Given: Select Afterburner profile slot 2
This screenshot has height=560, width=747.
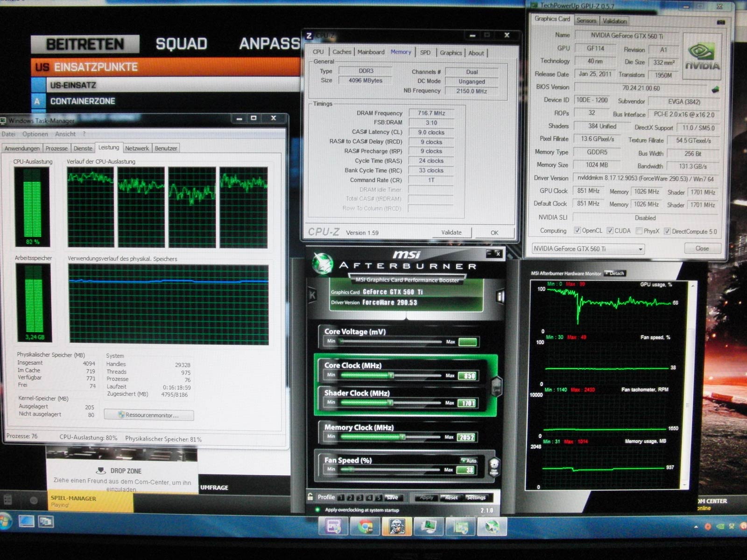Looking at the screenshot, I should pos(351,497).
